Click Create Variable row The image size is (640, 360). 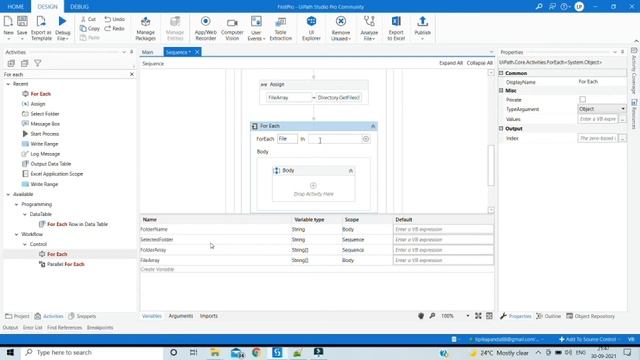coord(317,269)
